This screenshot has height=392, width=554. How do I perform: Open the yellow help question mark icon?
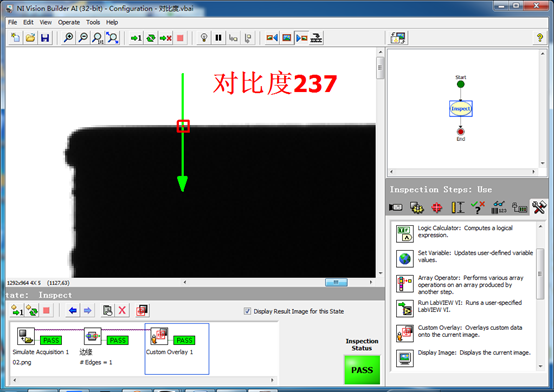tap(540, 37)
